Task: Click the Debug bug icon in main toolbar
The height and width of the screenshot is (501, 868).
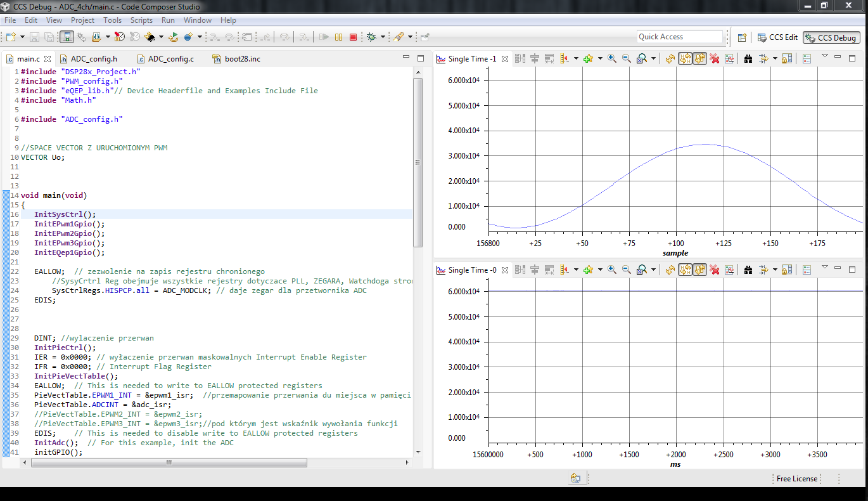Action: coord(371,37)
